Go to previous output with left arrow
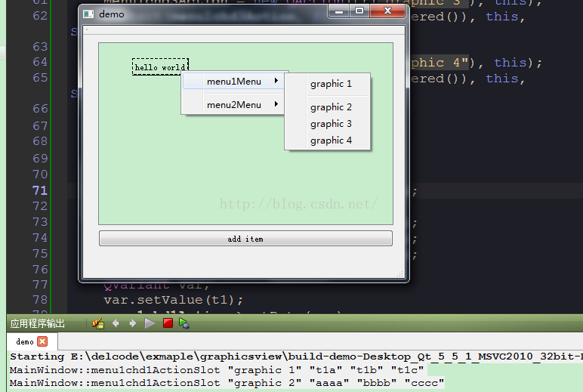This screenshot has height=392, width=583. 116,323
